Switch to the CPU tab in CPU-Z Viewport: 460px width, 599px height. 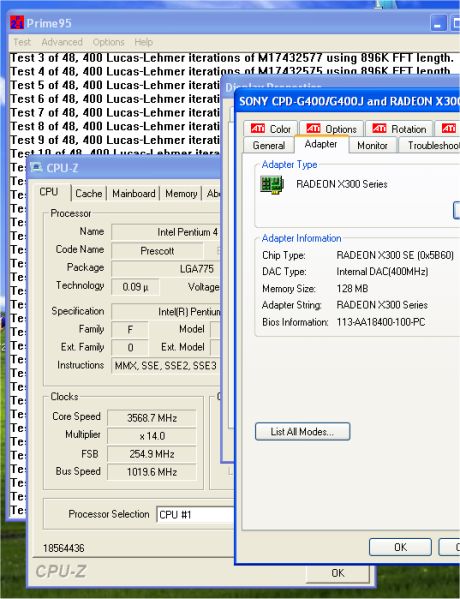[x=49, y=192]
